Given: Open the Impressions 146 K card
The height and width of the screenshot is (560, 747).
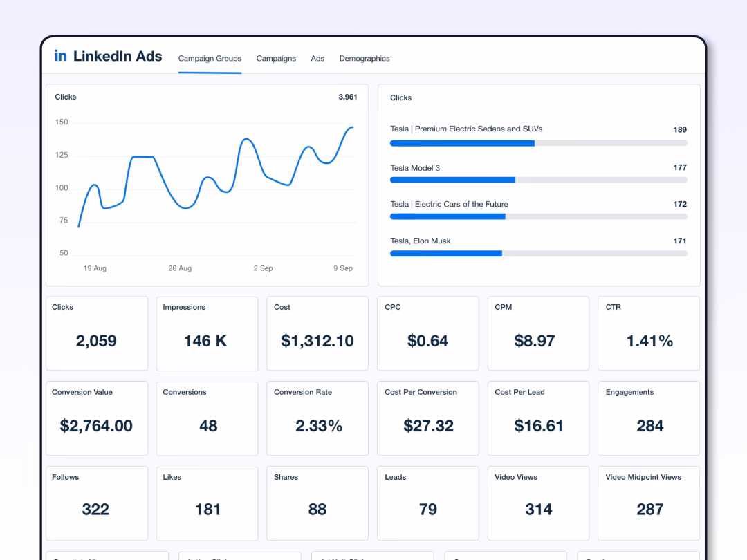Looking at the screenshot, I should tap(207, 333).
